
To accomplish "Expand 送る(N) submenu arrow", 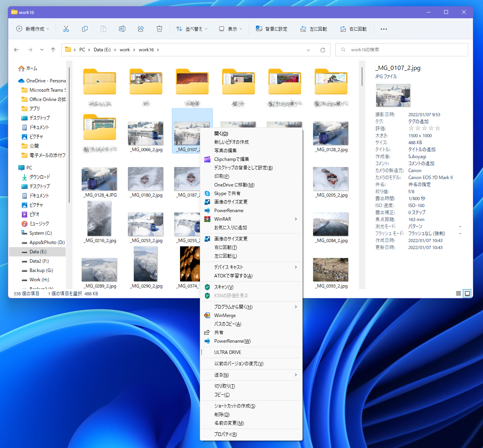I will tap(296, 375).
